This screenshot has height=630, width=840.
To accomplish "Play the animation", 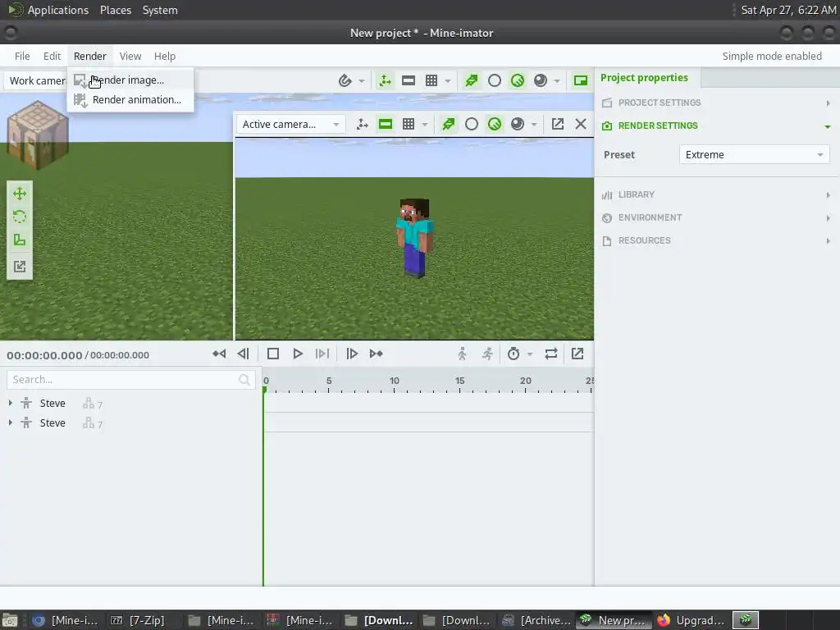I will pos(298,354).
